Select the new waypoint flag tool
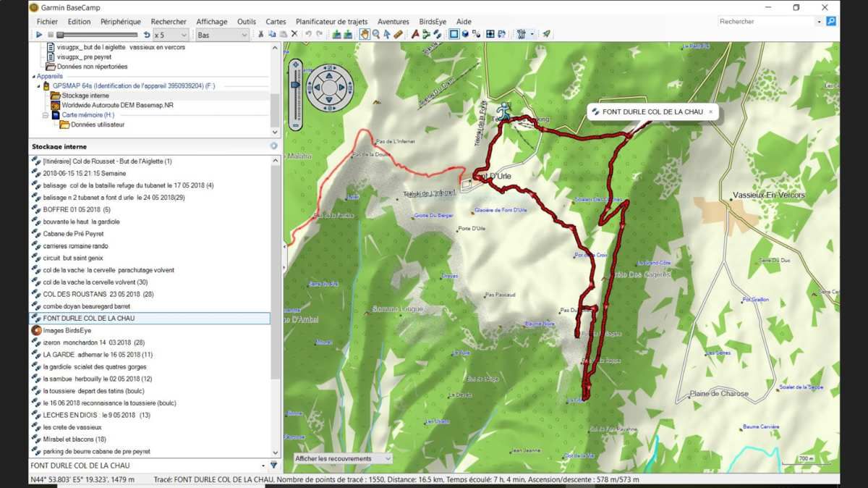Image resolution: width=868 pixels, height=488 pixels. tap(415, 34)
